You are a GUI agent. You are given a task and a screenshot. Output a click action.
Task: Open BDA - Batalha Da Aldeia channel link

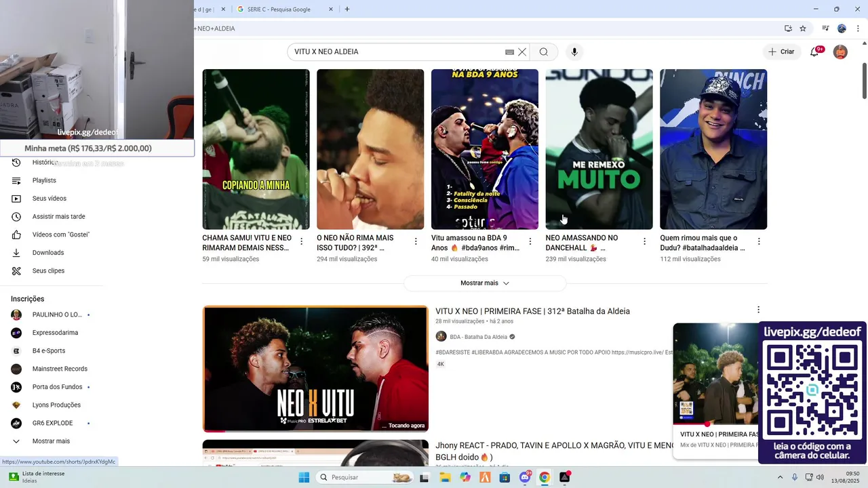pos(478,337)
